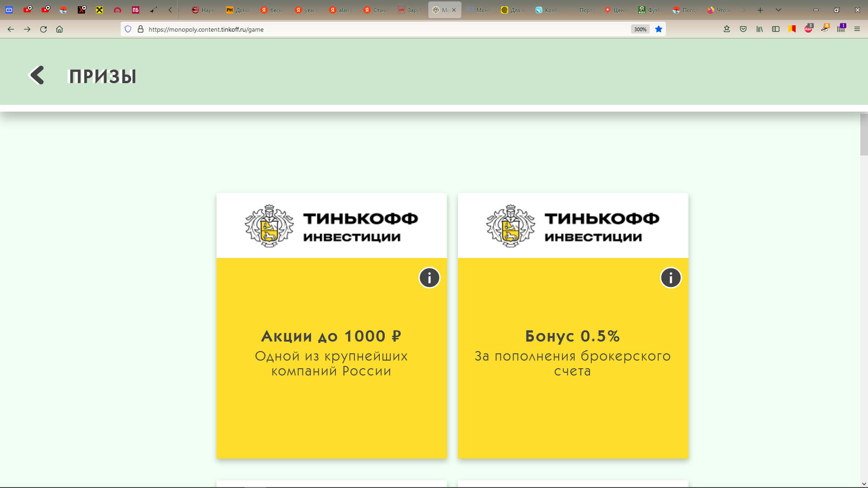This screenshot has width=868, height=488.
Task: Close the active Monopoly tab
Action: pyautogui.click(x=454, y=10)
